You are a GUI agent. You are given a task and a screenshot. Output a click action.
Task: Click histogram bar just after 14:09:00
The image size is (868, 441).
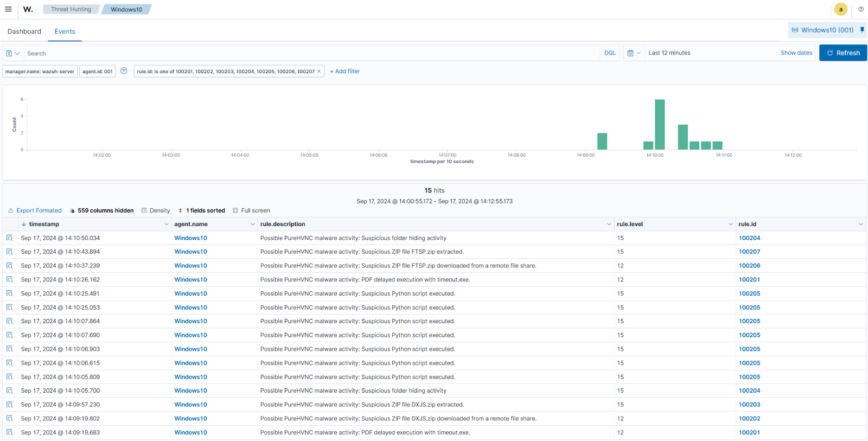coord(602,141)
